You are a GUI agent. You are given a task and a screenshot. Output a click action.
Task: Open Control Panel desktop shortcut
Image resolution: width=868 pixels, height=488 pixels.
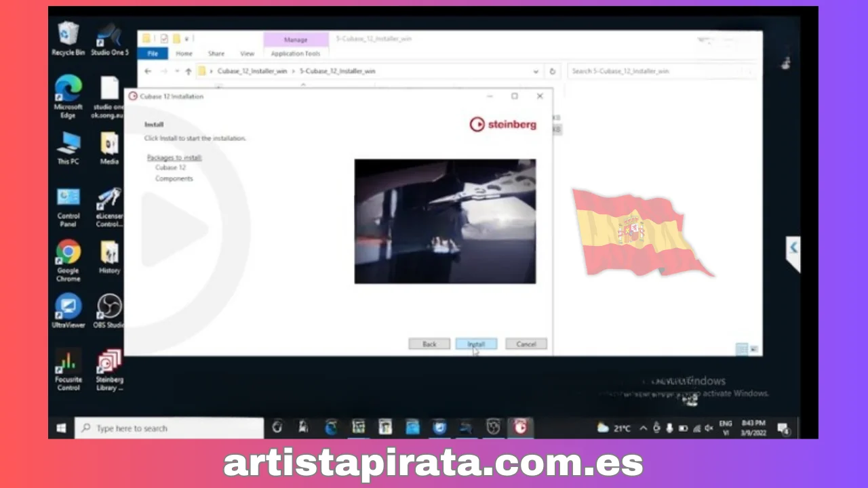(x=68, y=207)
